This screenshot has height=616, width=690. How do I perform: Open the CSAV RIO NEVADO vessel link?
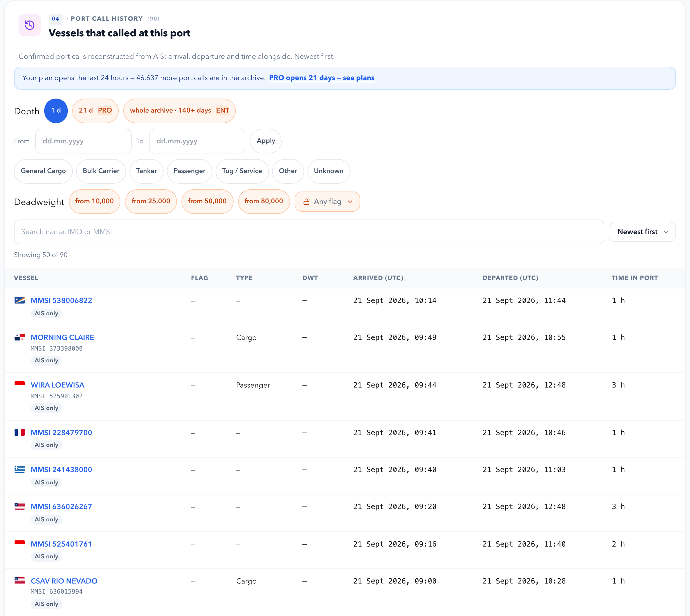[64, 581]
